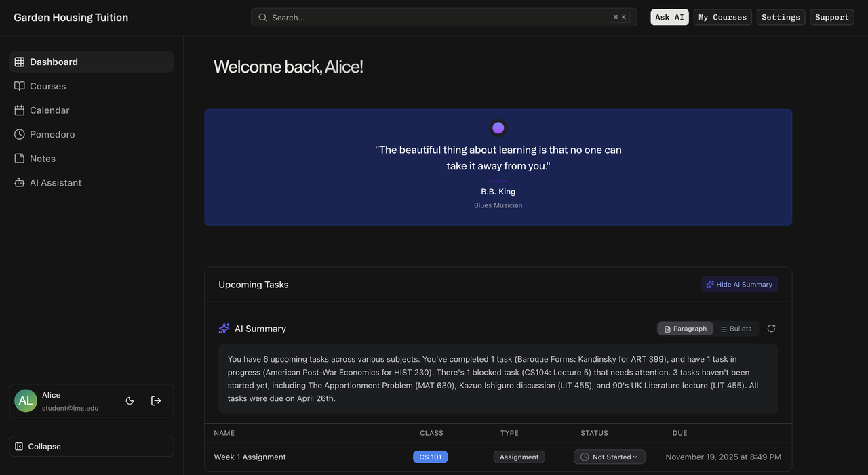
Task: Toggle dark mode moon icon
Action: click(130, 400)
